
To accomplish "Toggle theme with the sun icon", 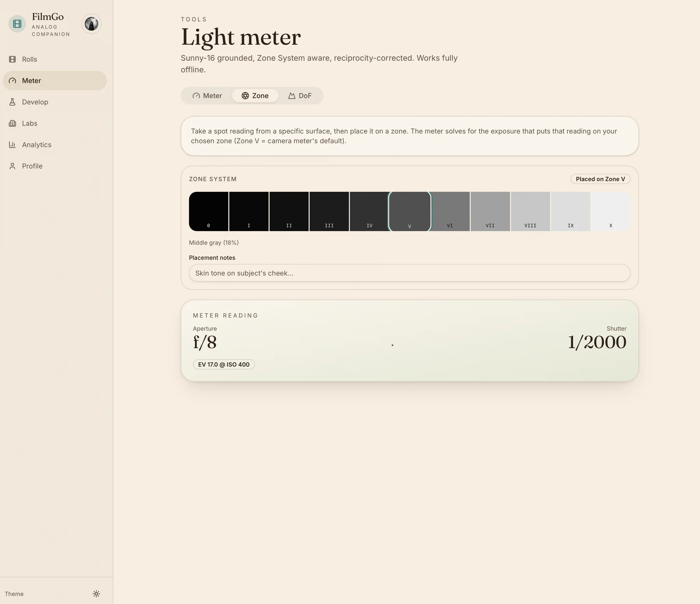I will pos(96,593).
